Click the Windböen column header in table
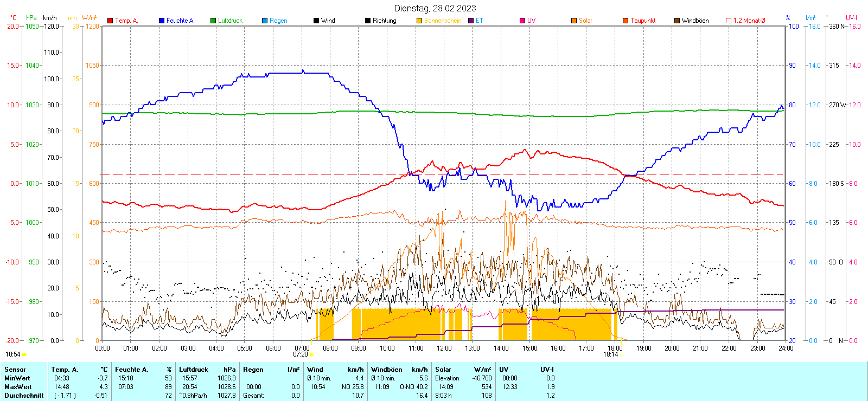The height and width of the screenshot is (401, 868). [x=386, y=370]
